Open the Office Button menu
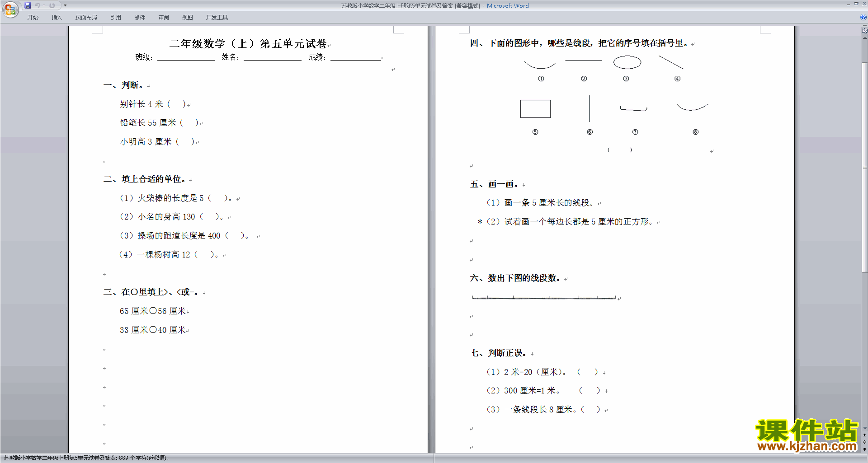 pyautogui.click(x=10, y=9)
